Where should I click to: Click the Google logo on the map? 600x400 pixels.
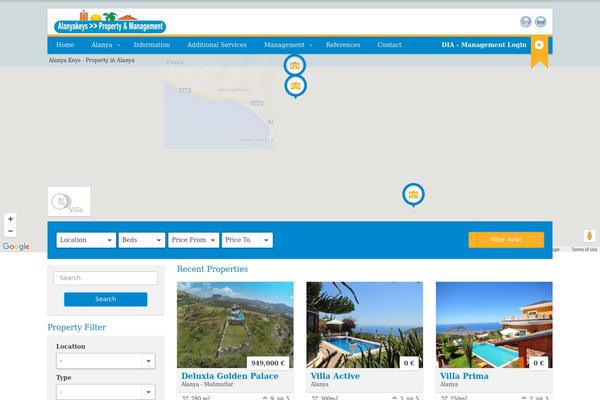16,247
